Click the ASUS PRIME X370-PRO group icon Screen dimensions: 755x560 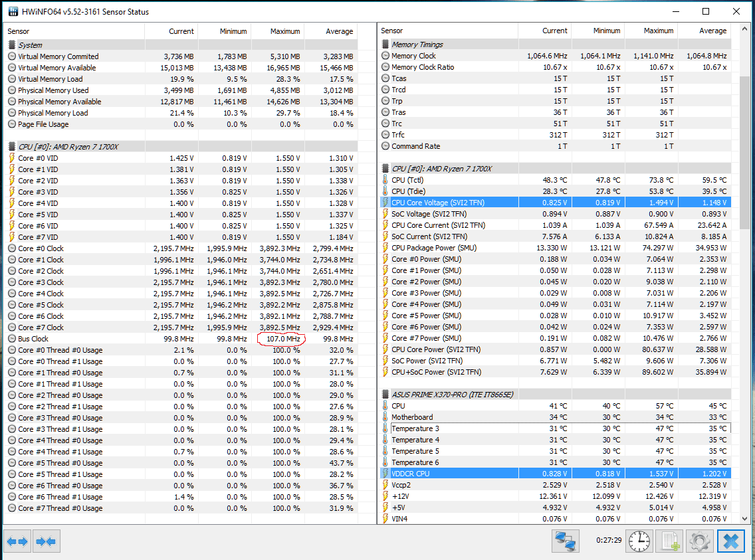(385, 395)
